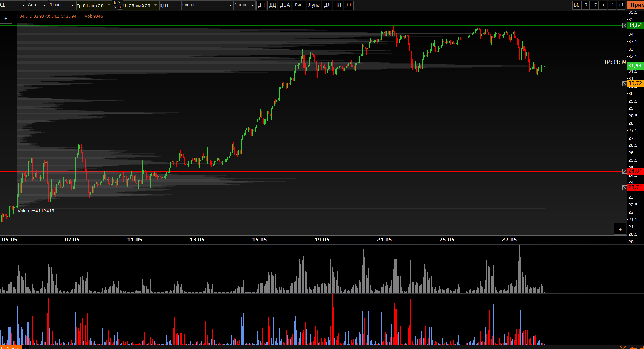Toggle the T button in top-right toolbar

[603, 5]
